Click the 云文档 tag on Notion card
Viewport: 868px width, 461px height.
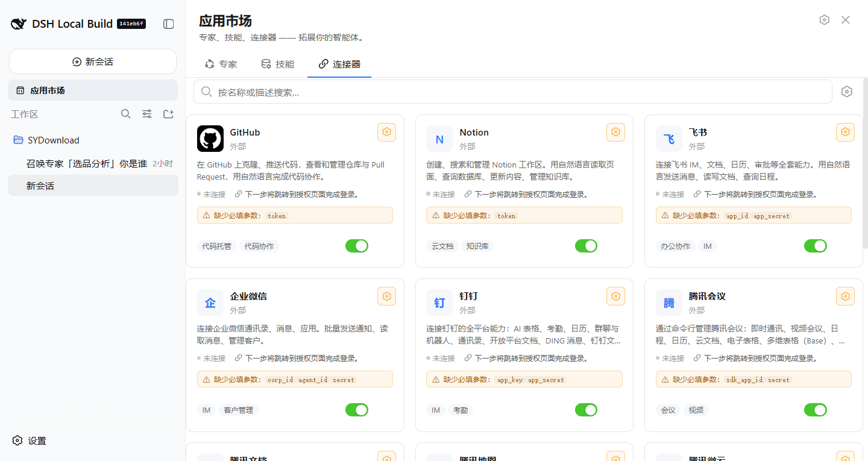click(442, 246)
